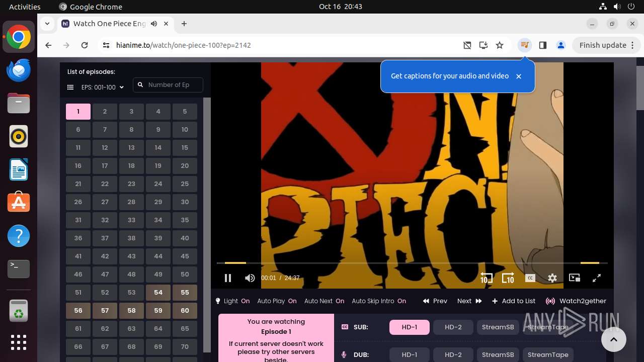Image resolution: width=644 pixels, height=362 pixels.
Task: Launch LibreOffice Writer from the dock
Action: click(x=19, y=170)
